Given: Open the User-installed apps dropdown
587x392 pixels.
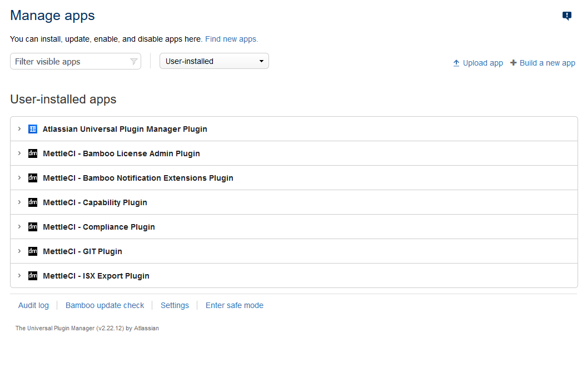Looking at the screenshot, I should [214, 61].
